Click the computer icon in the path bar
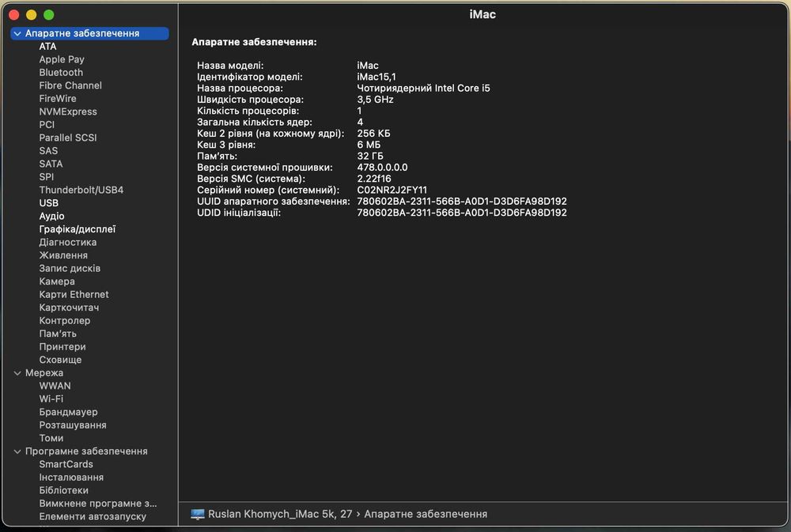Image resolution: width=791 pixels, height=532 pixels. click(198, 514)
